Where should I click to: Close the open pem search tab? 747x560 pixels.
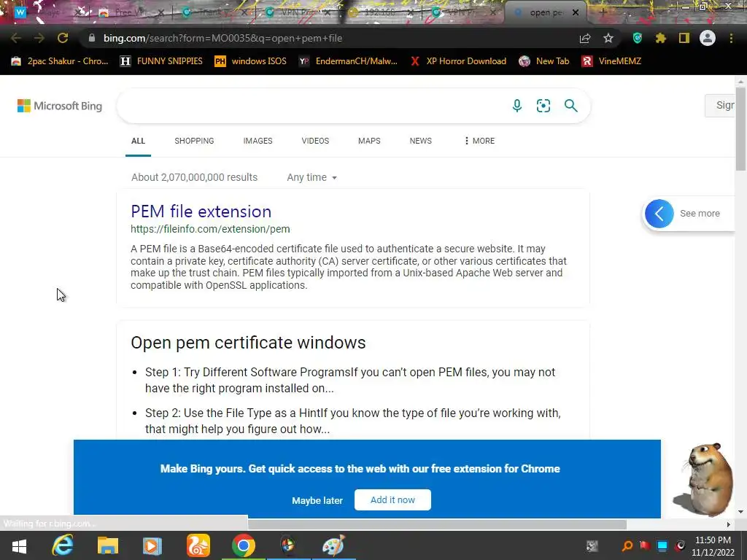[576, 12]
